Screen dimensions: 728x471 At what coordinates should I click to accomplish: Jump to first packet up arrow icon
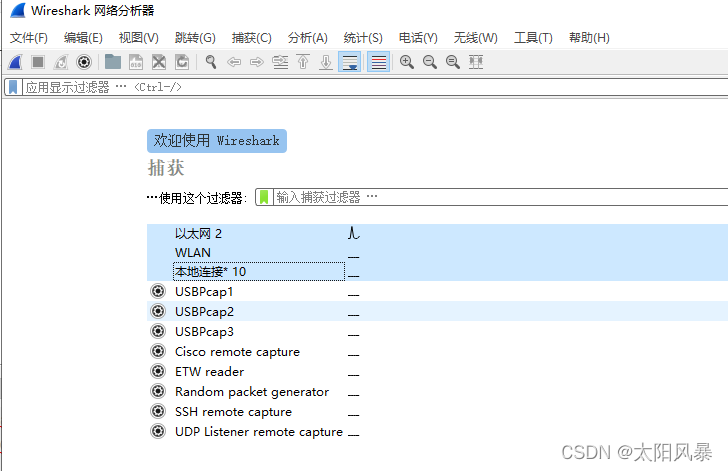click(303, 62)
